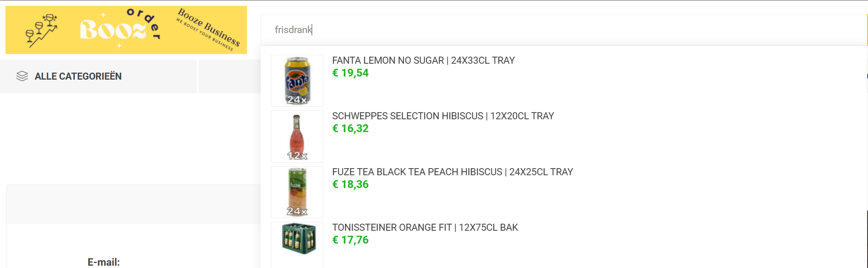Select the Fuze Tea can thumbnail
The image size is (868, 268).
(297, 192)
